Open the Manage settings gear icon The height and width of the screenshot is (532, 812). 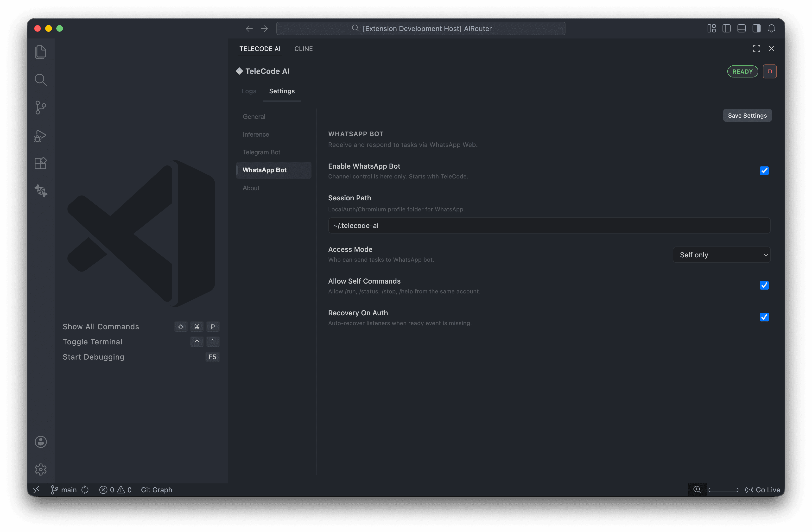41,469
